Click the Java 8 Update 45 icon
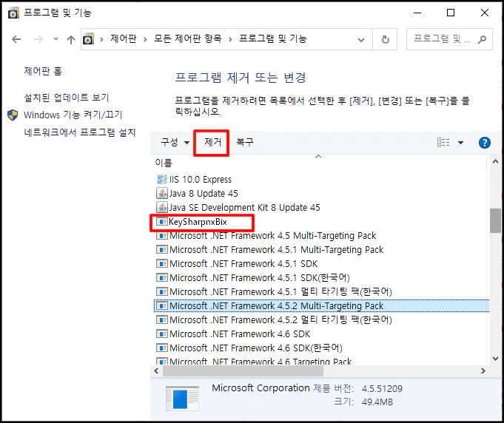504x423 pixels. pyautogui.click(x=161, y=193)
